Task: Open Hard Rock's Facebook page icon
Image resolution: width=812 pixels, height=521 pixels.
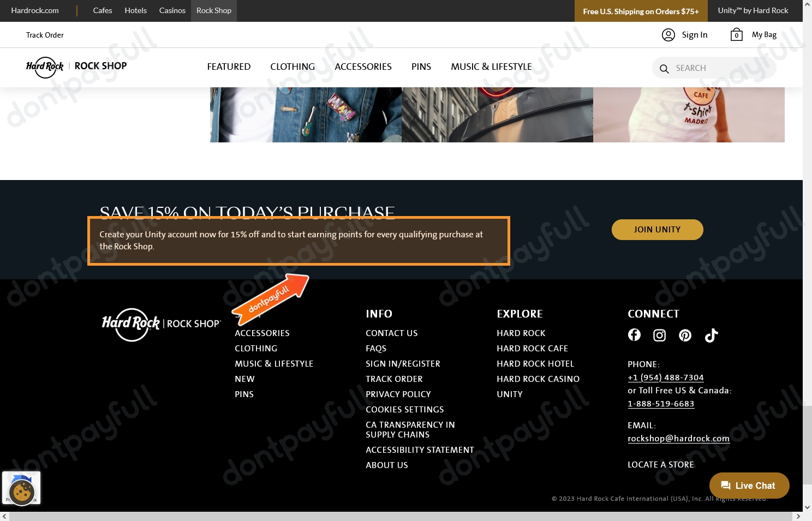Action: (634, 335)
